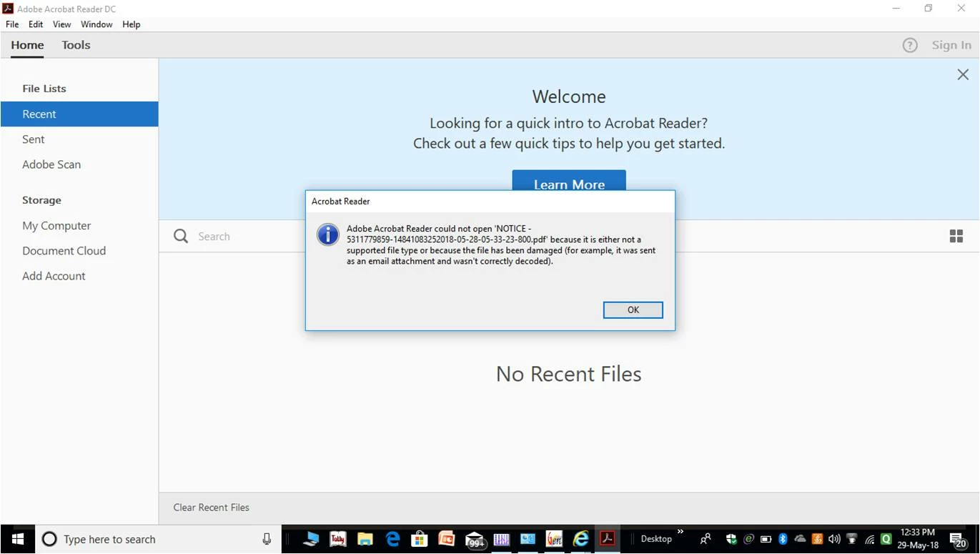Click the Adobe Acrobat Reader taskbar icon
The image size is (980, 554).
click(608, 538)
